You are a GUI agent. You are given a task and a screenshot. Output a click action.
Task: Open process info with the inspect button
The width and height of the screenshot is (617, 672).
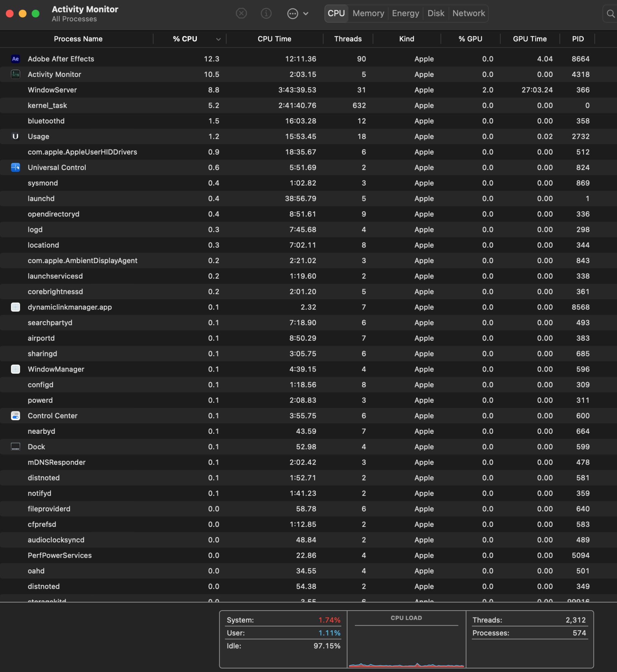[266, 13]
